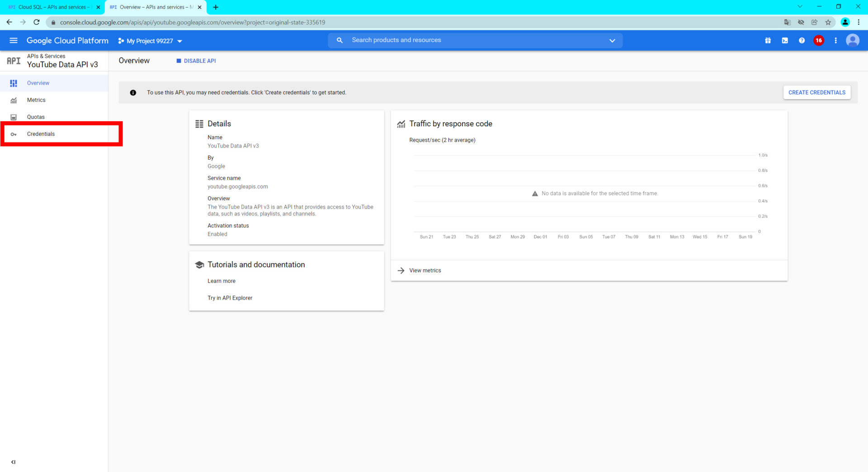Open Chrome three-dot menu
Screen dimensions: 868x472
click(859, 22)
